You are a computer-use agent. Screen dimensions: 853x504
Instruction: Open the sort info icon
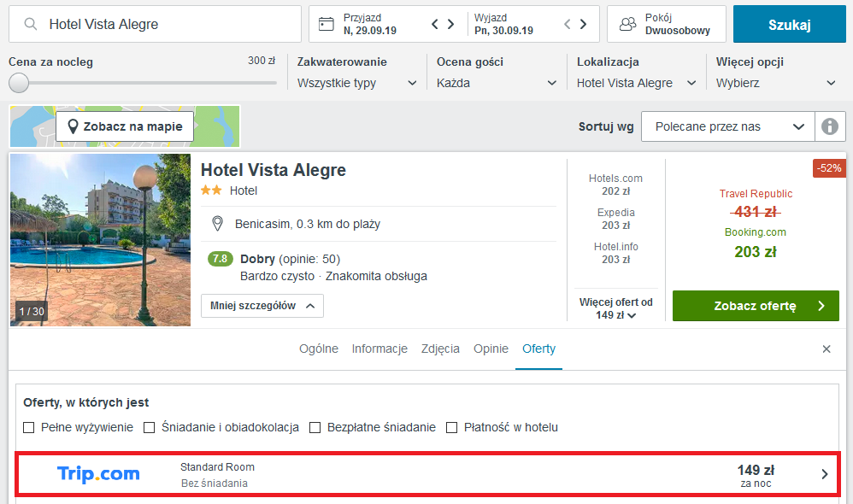point(830,126)
